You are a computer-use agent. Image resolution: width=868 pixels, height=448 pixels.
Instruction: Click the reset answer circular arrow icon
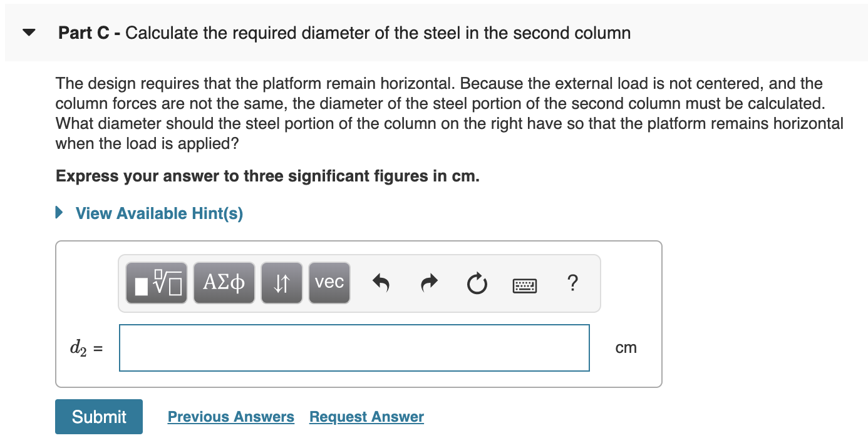pyautogui.click(x=477, y=283)
